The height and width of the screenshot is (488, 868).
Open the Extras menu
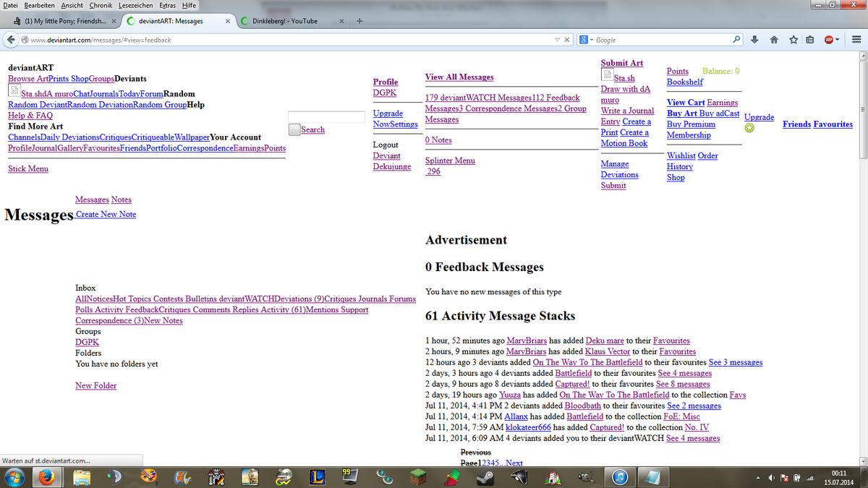pyautogui.click(x=166, y=5)
